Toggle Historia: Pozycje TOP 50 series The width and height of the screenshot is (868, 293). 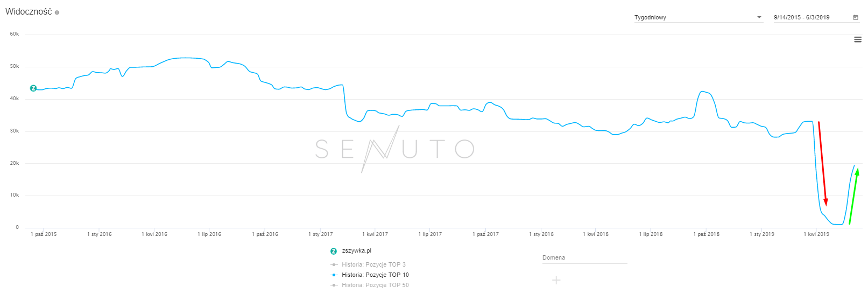point(375,285)
